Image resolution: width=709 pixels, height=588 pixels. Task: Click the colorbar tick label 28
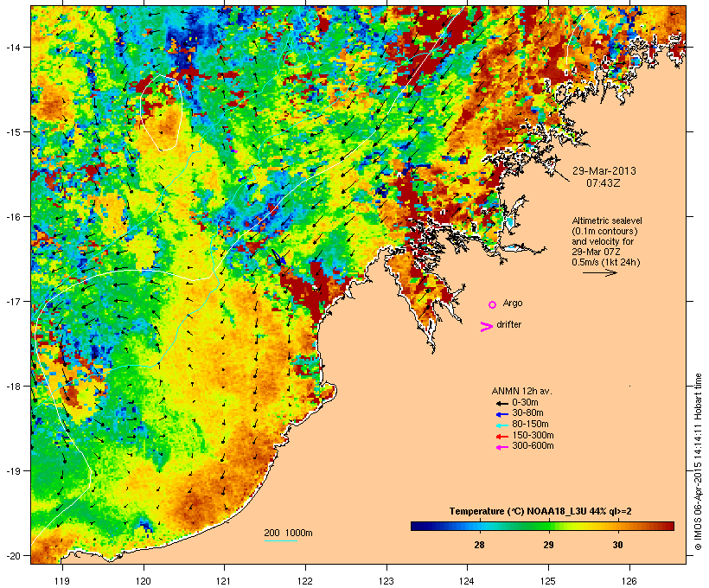pyautogui.click(x=479, y=545)
